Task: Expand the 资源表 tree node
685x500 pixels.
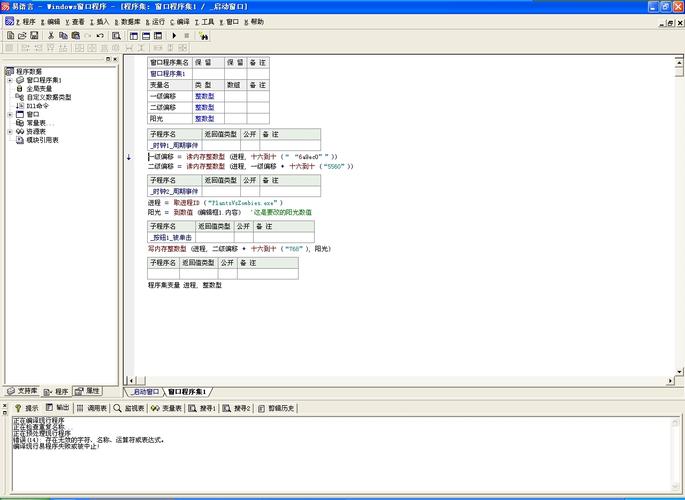Action: [10, 131]
